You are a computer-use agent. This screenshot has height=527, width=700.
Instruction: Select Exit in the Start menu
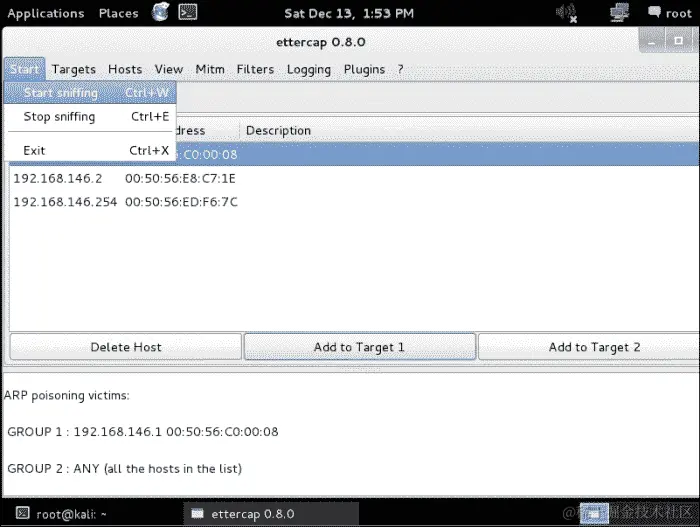[x=90, y=151]
